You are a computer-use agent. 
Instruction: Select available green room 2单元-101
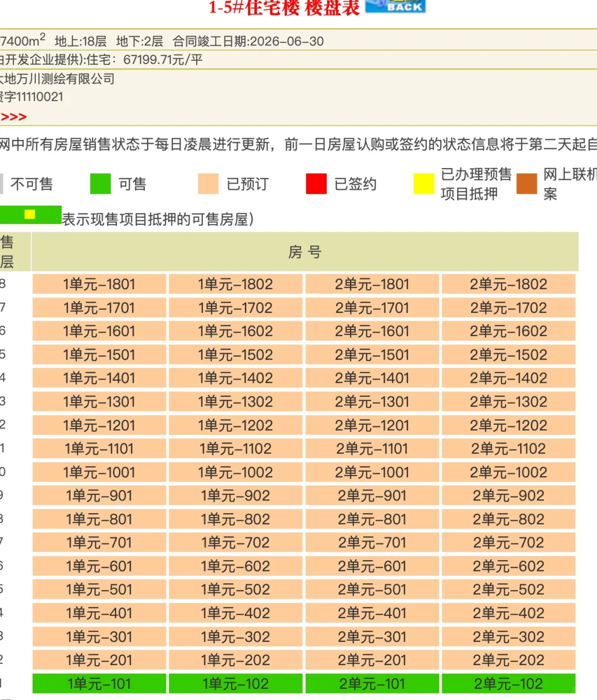372,683
